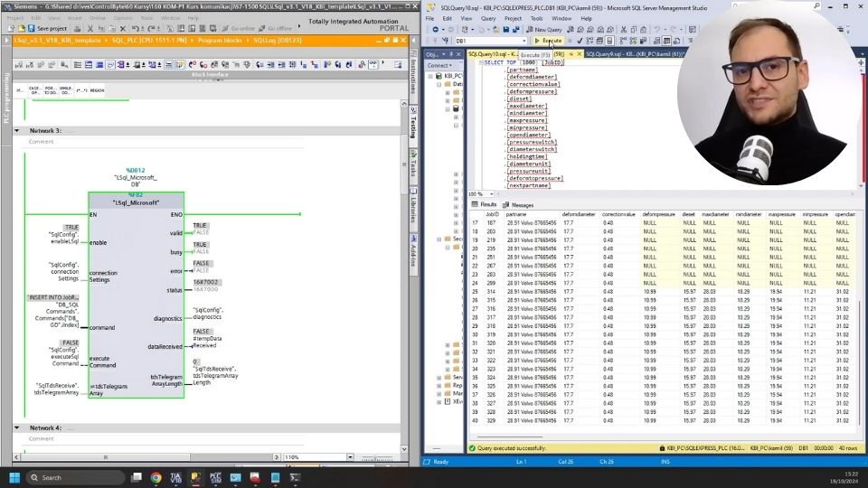Close the SQLQuery10.sql tab
The image size is (868, 488).
pos(579,54)
